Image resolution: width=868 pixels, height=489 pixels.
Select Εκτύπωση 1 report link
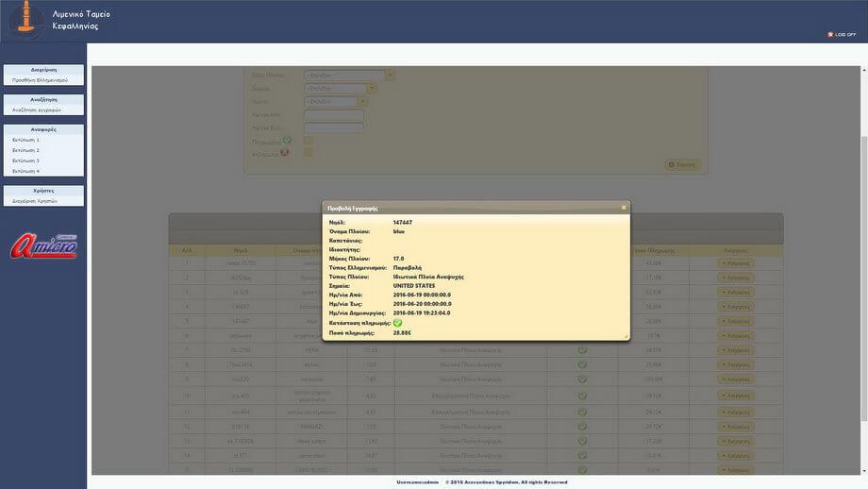[x=25, y=140]
